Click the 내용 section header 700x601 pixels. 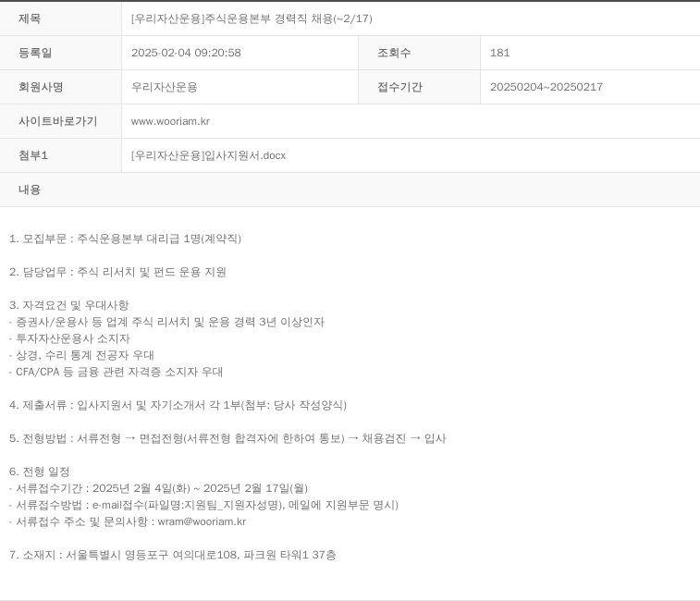click(x=30, y=190)
